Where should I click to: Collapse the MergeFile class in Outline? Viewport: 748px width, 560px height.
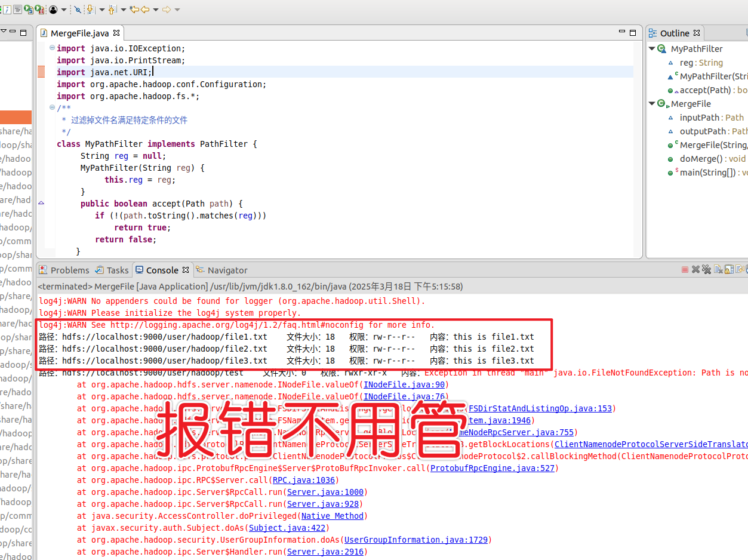pos(652,104)
